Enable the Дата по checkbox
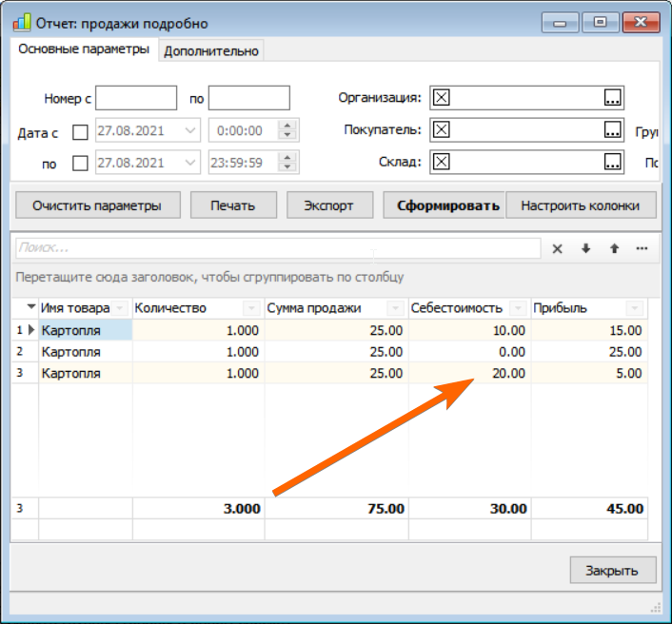The height and width of the screenshot is (624, 672). point(80,164)
